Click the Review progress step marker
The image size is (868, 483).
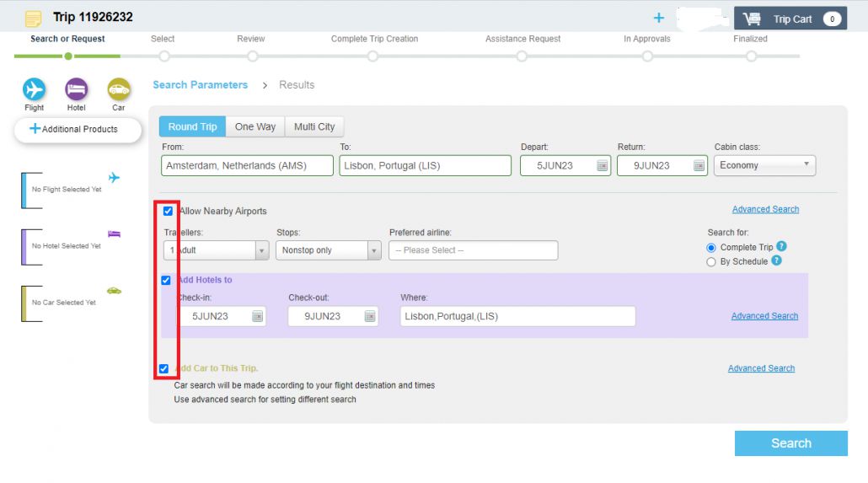tap(253, 56)
